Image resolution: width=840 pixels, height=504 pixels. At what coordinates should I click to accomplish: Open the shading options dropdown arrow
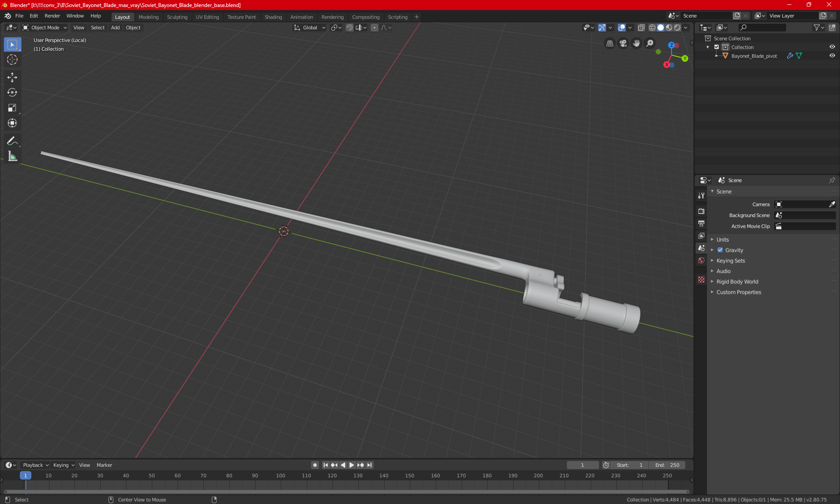[x=686, y=28]
